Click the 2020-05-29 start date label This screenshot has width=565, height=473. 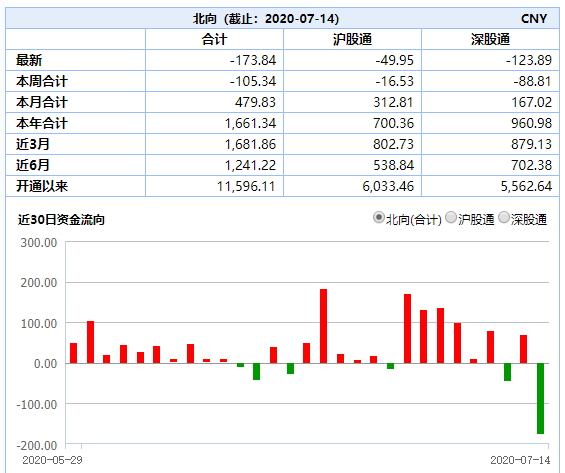click(x=52, y=460)
